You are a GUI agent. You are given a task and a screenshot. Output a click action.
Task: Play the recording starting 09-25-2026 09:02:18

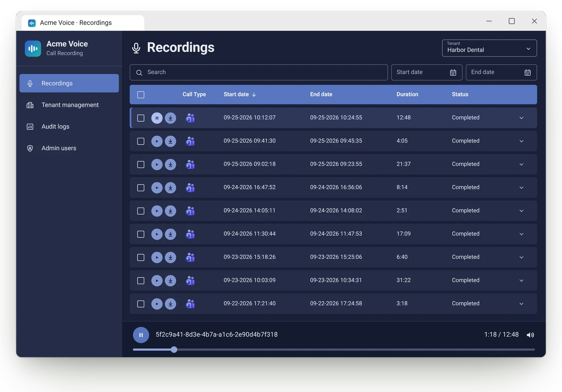tap(157, 165)
